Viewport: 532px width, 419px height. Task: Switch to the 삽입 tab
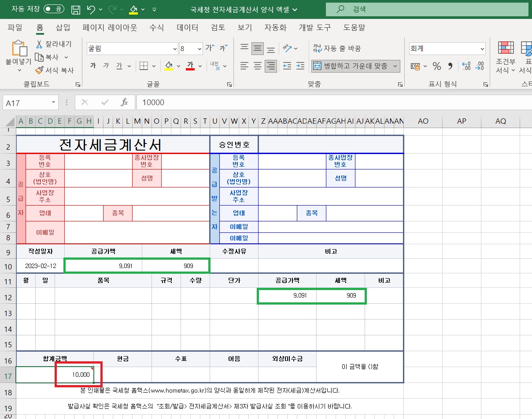[x=63, y=28]
